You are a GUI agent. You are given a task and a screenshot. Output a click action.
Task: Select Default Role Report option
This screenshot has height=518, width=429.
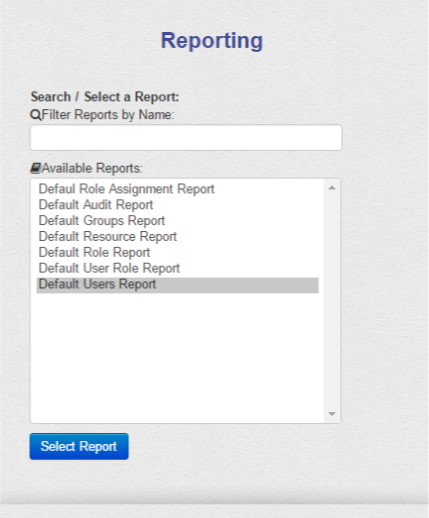94,253
